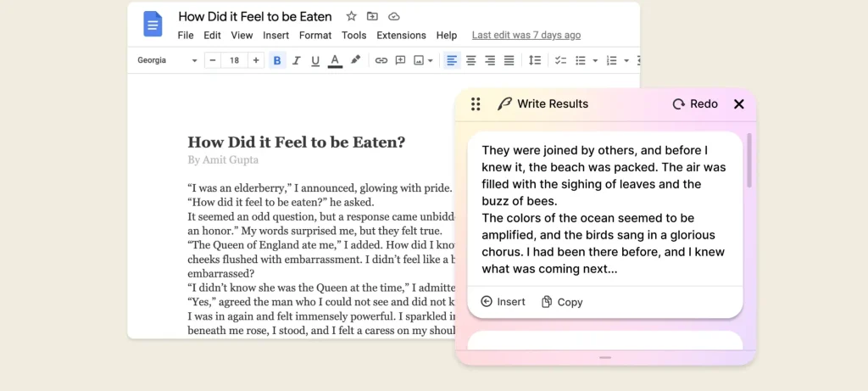This screenshot has height=391, width=868.
Task: Expand the bulleted list options arrow
Action: click(x=595, y=60)
